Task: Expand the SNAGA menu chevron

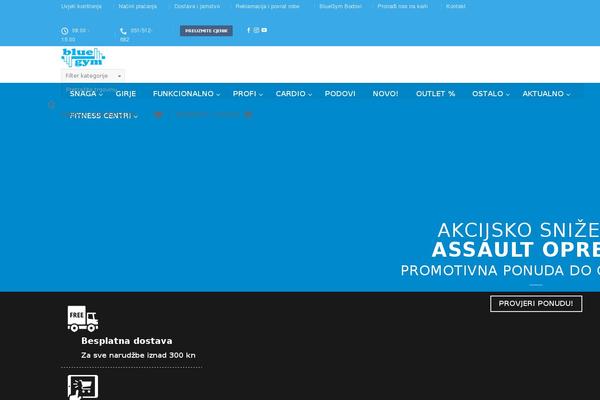Action: [x=101, y=94]
